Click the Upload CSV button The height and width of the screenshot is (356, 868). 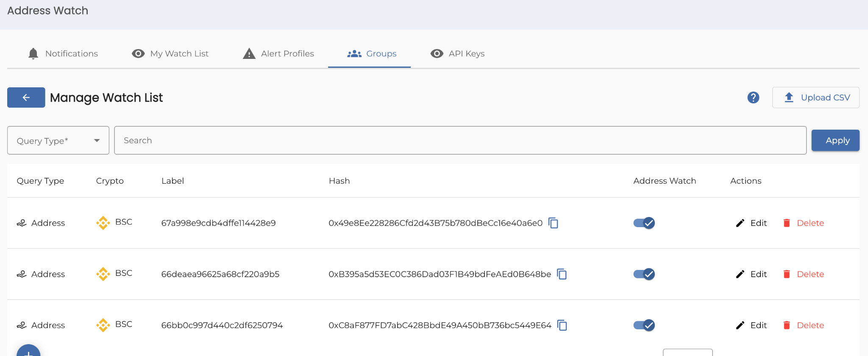click(x=816, y=97)
